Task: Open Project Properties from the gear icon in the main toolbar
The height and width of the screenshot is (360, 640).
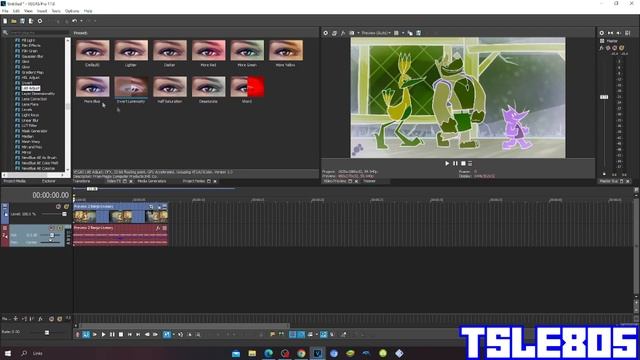Action: point(40,21)
